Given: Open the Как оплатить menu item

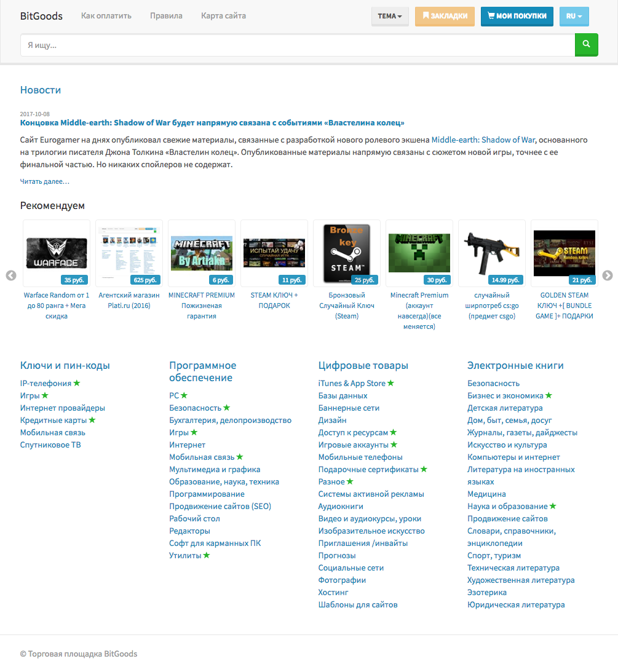Looking at the screenshot, I should click(x=106, y=16).
